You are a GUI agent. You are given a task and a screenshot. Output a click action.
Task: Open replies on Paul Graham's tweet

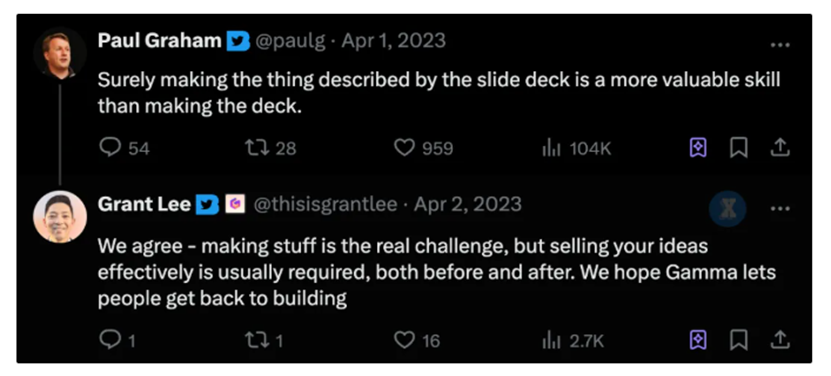click(x=124, y=148)
